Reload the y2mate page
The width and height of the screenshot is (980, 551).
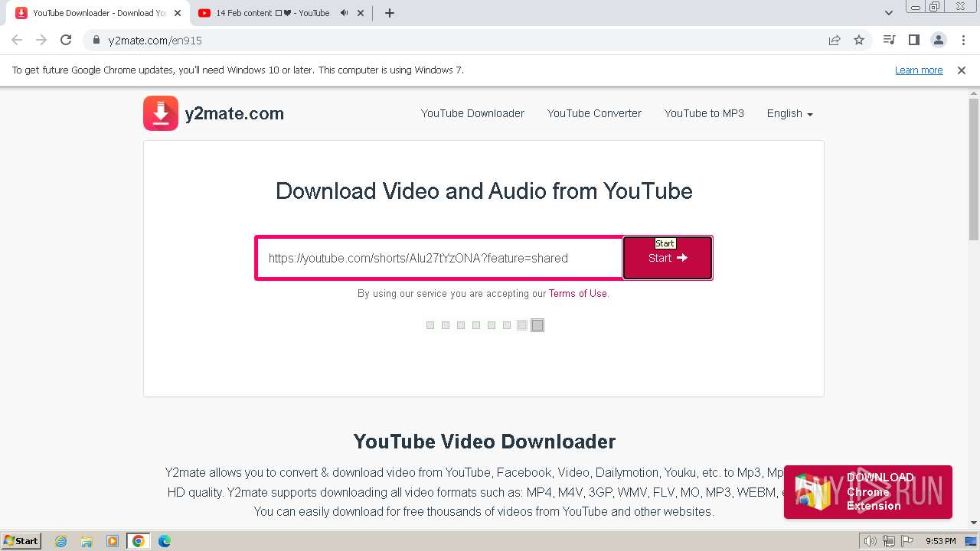[x=66, y=40]
